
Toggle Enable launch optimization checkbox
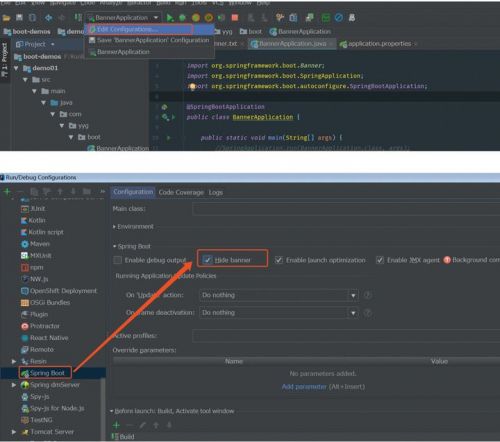pos(279,260)
